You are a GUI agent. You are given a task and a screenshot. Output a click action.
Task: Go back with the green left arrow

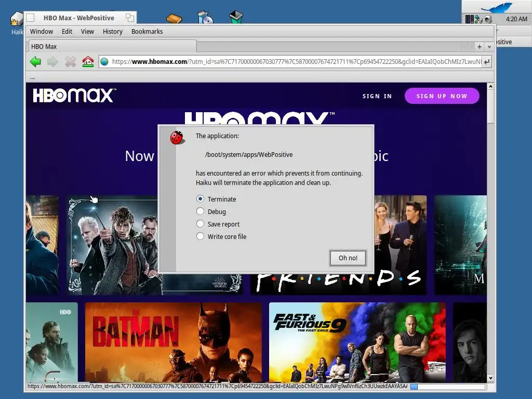tap(35, 62)
